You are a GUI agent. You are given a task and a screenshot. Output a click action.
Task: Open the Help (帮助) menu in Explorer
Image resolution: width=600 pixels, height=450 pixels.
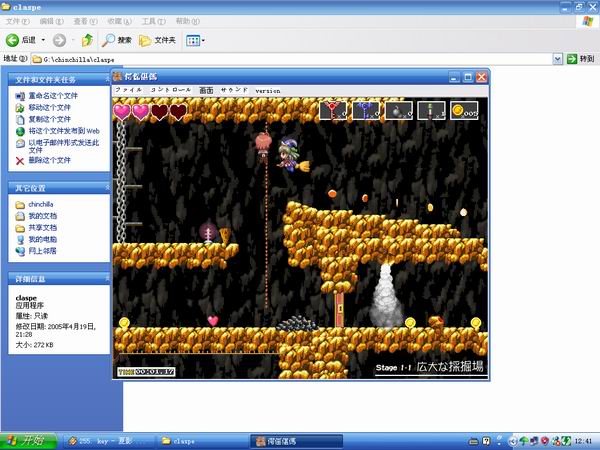[x=188, y=21]
